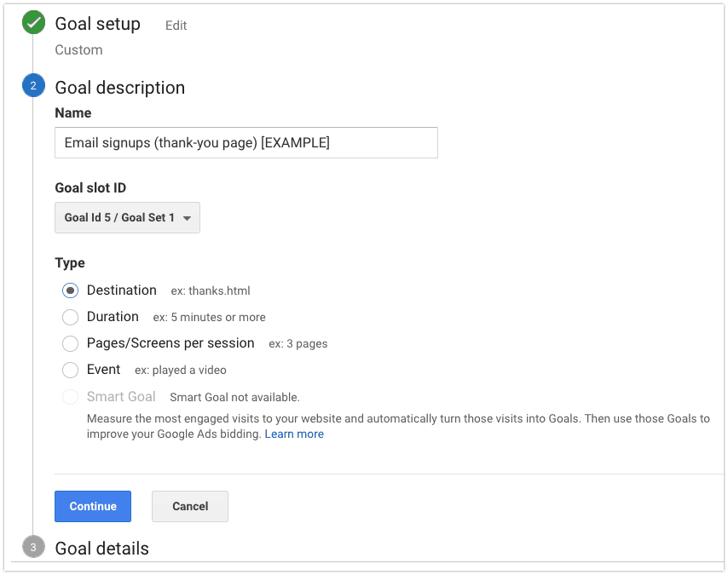Click the gray step 3 circle icon

[x=33, y=547]
